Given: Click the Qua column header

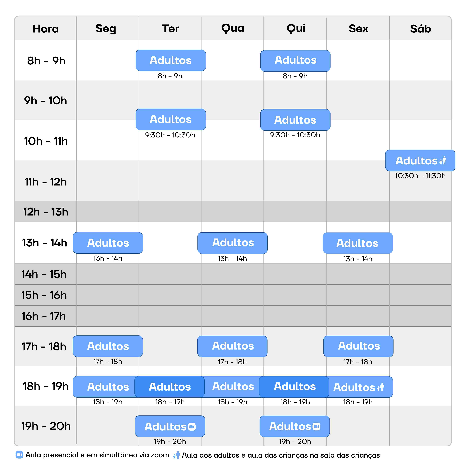Looking at the screenshot, I should point(233,28).
